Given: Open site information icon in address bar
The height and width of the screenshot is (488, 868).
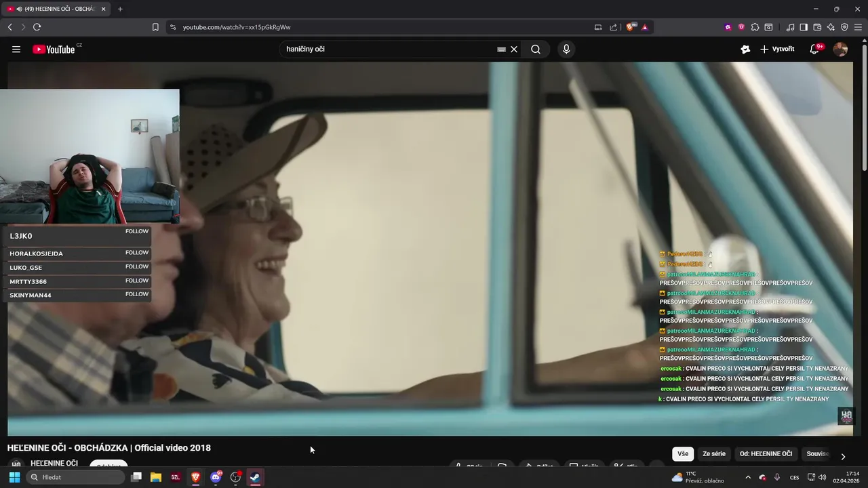Looking at the screenshot, I should pos(173,27).
